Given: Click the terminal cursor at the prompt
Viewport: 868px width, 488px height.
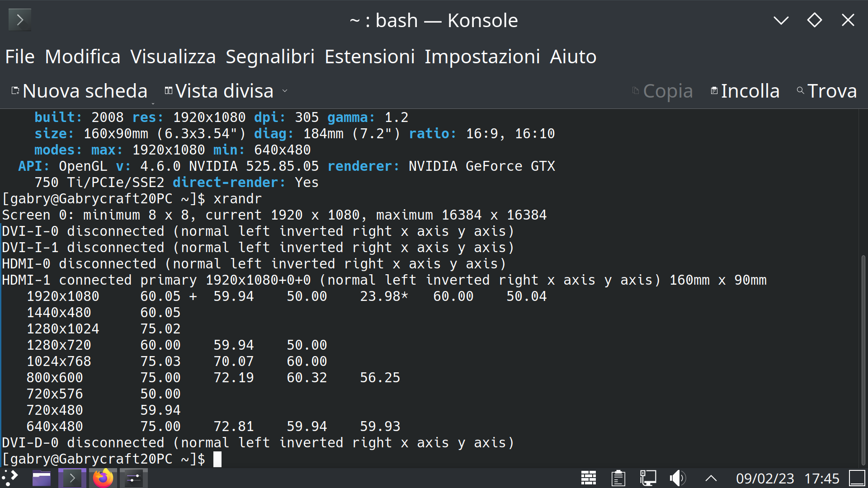Looking at the screenshot, I should click(217, 459).
